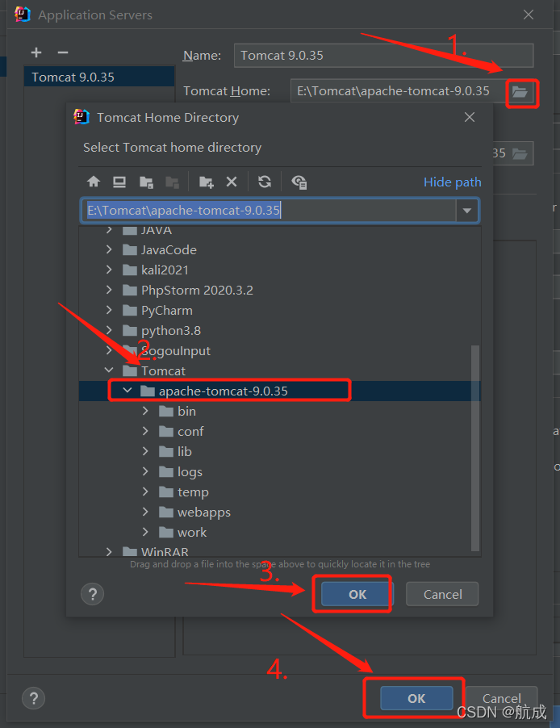Confirm with OK in Tomcat Home Directory

357,594
